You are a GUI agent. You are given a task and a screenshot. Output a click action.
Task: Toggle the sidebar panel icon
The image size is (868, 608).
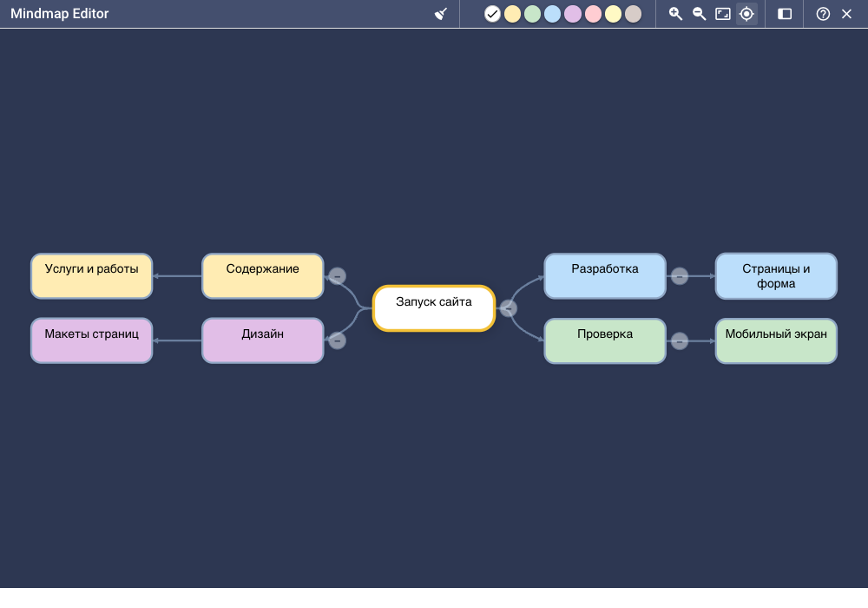785,14
